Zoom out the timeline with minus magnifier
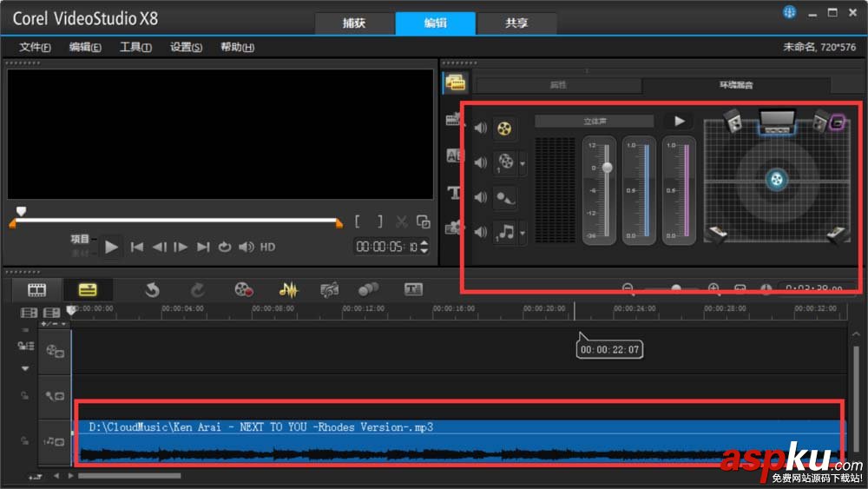 [628, 288]
